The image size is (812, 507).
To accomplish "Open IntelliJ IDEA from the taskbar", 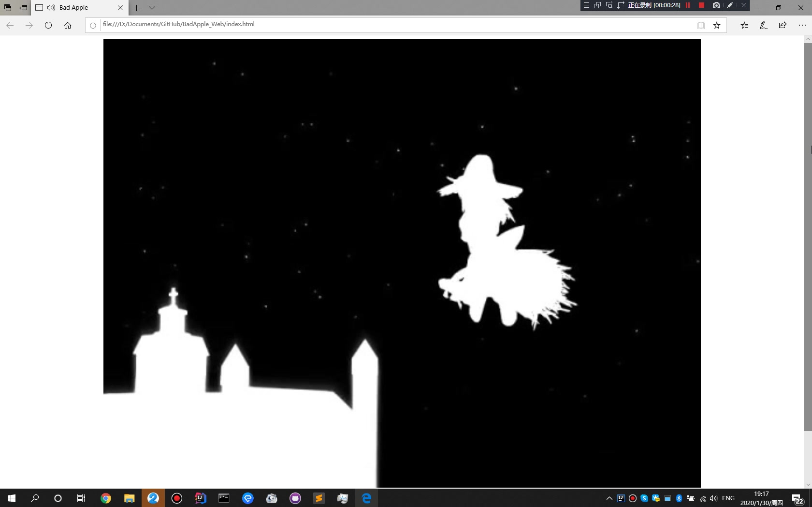I will pyautogui.click(x=201, y=498).
